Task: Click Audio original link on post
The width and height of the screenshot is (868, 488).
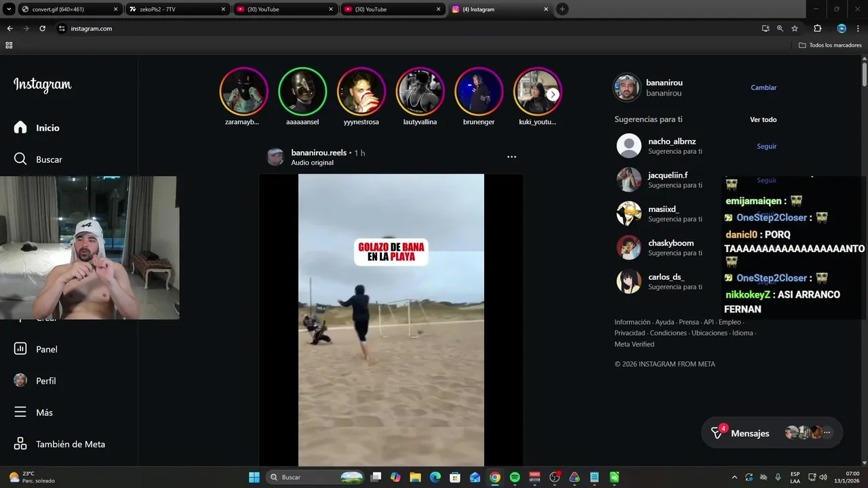Action: coord(312,163)
